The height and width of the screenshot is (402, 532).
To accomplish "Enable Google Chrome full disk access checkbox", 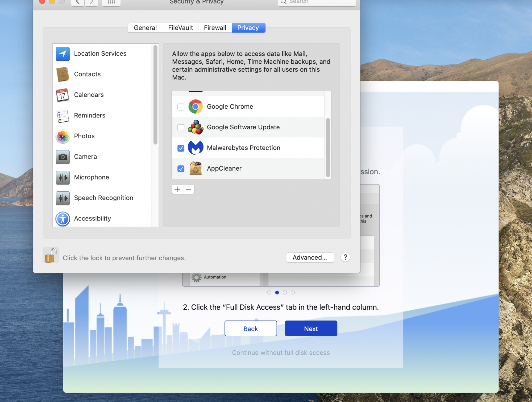I will [x=181, y=107].
